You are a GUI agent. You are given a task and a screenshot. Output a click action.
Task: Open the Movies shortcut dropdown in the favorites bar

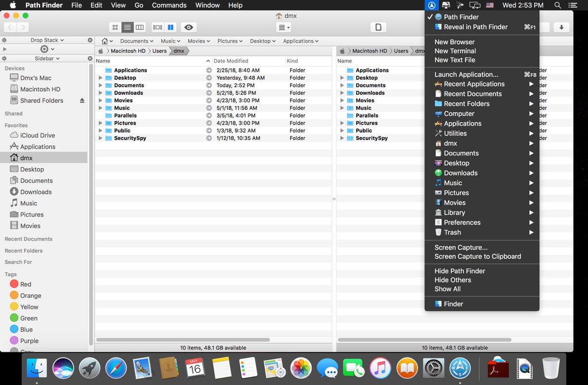click(x=199, y=41)
